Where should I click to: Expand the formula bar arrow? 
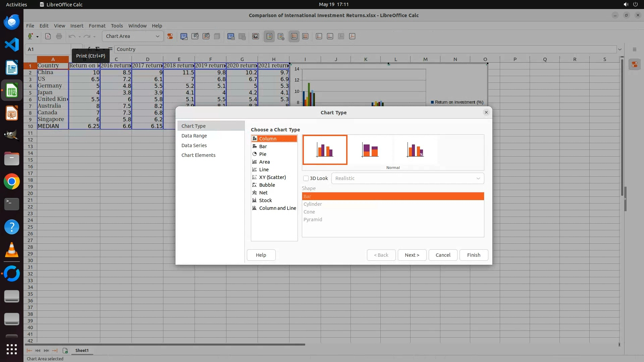(620, 49)
